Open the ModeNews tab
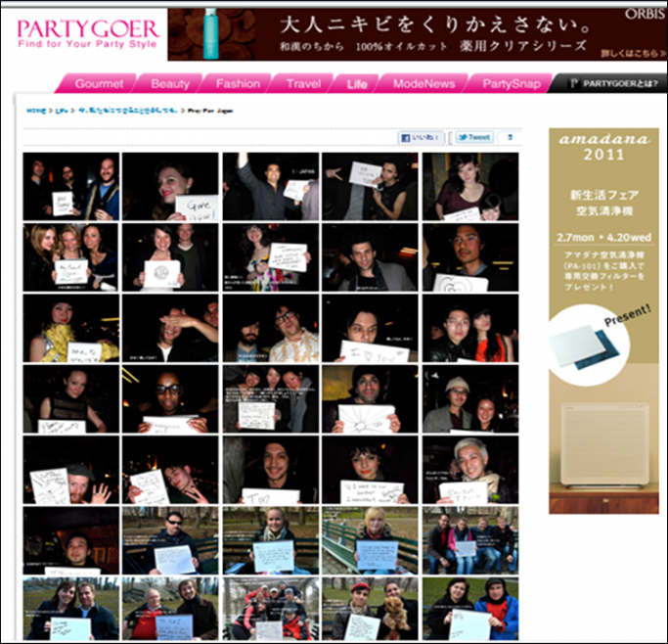The width and height of the screenshot is (668, 644). click(423, 84)
